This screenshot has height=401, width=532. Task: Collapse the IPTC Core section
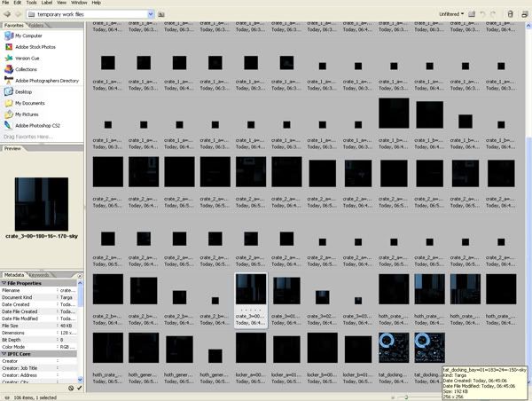4,354
